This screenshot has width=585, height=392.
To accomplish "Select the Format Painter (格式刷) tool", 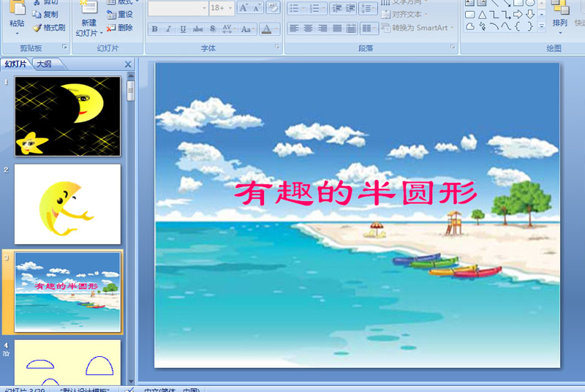I will click(49, 27).
